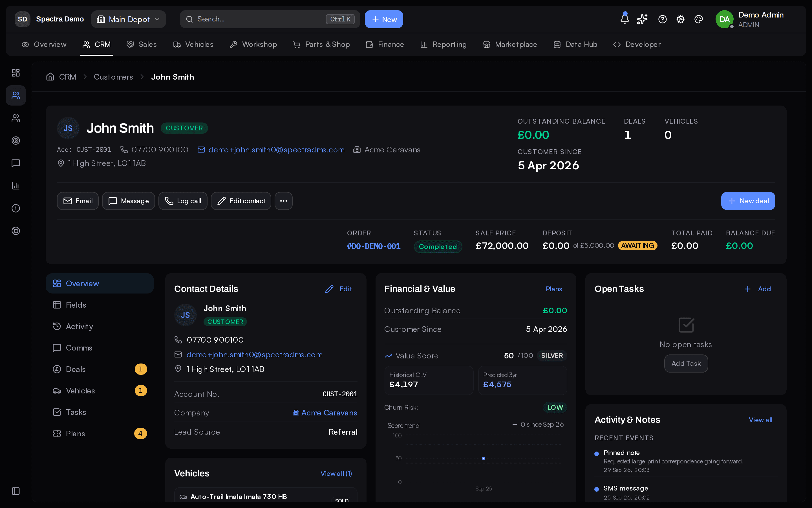Click the Add Task button
812x508 pixels.
[x=686, y=364]
